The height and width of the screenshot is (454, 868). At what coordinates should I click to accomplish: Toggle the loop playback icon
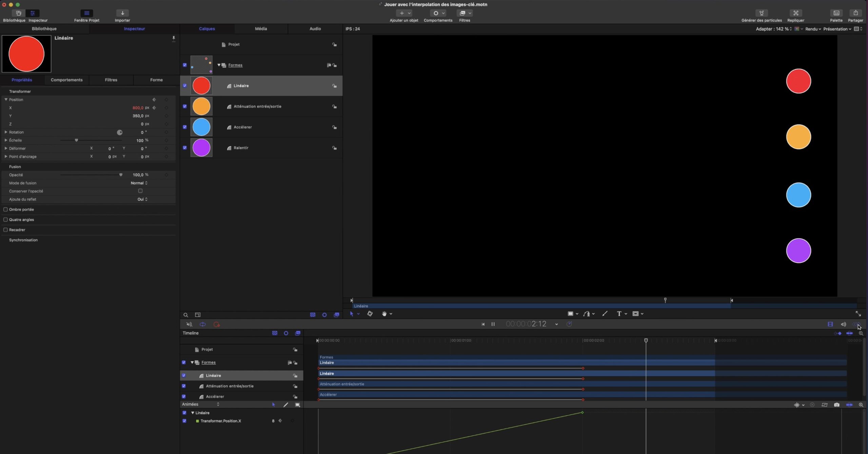(x=203, y=325)
